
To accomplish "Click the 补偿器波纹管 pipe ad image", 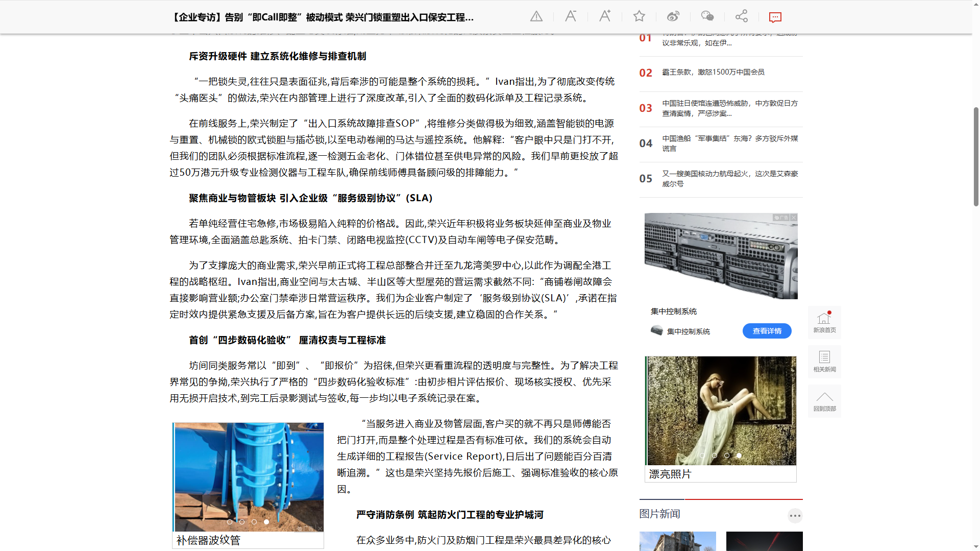I will pyautogui.click(x=249, y=477).
